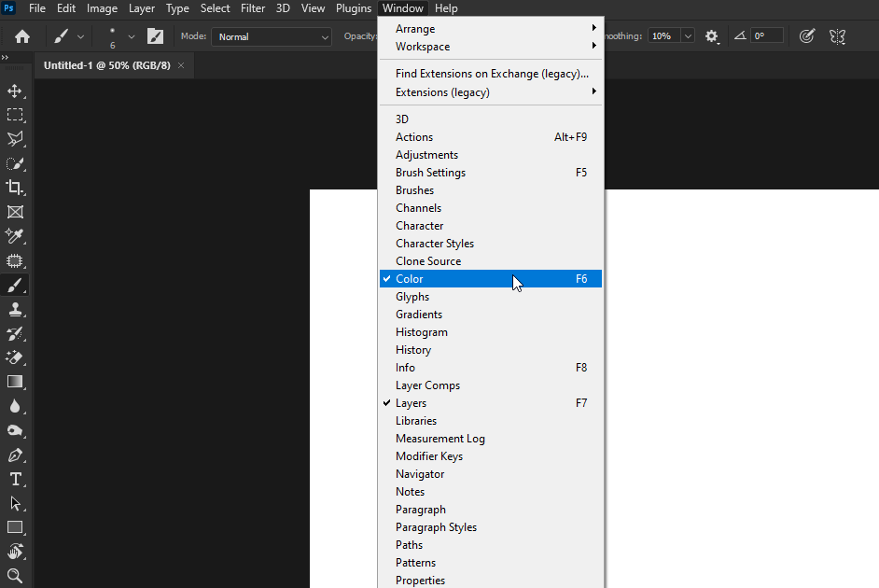Open the Plugins menu
Screen dimensions: 879x588
point(353,8)
